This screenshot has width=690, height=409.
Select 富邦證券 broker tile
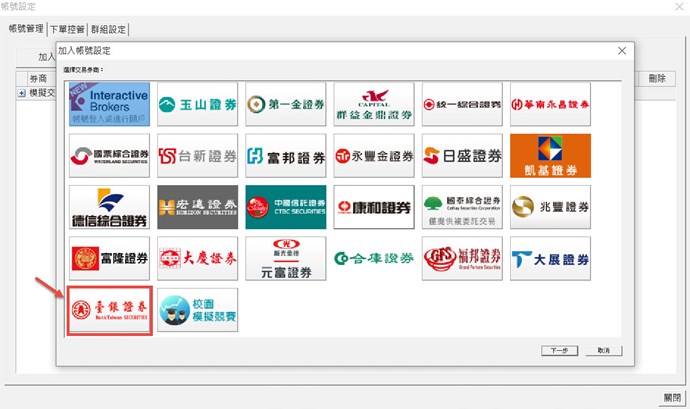[x=286, y=156]
